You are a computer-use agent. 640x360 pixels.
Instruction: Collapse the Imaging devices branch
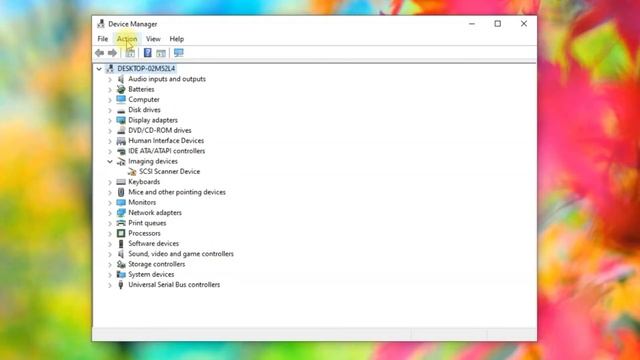click(110, 162)
